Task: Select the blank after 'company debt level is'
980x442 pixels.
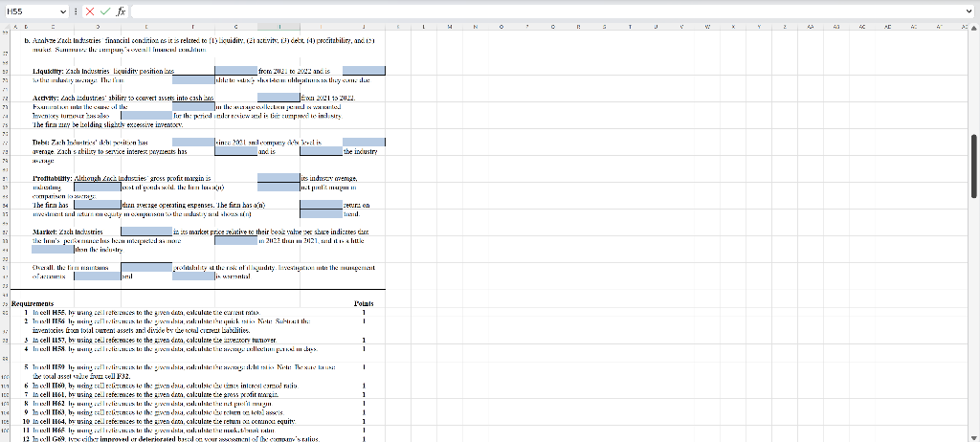Action: pyautogui.click(x=364, y=143)
